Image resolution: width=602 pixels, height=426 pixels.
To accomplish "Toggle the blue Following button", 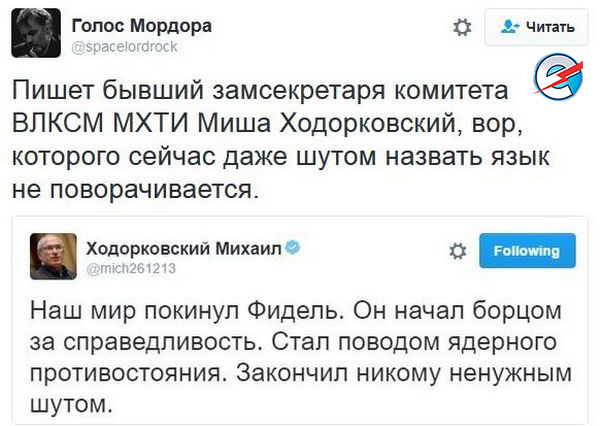I will (x=520, y=250).
